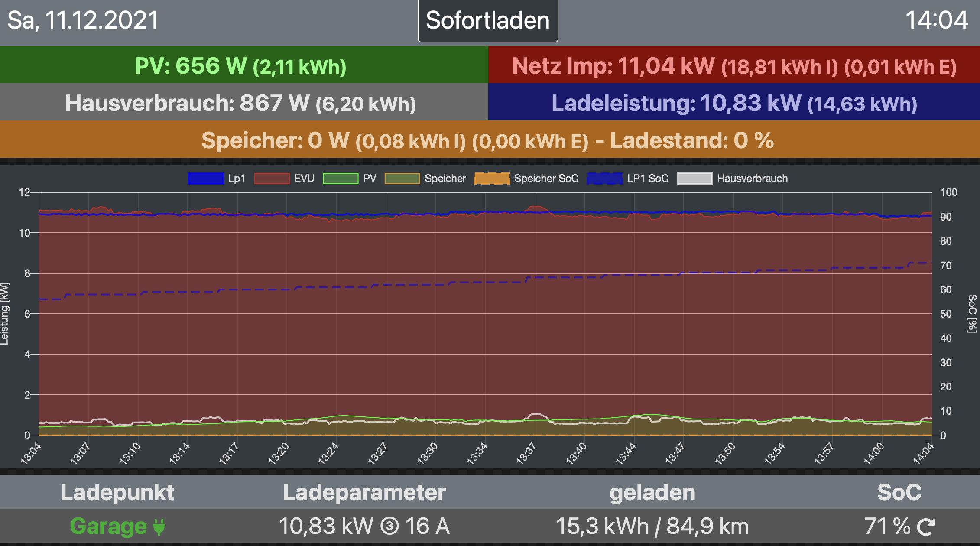Click the Speicher legend color swatch
This screenshot has height=546, width=980.
point(402,179)
